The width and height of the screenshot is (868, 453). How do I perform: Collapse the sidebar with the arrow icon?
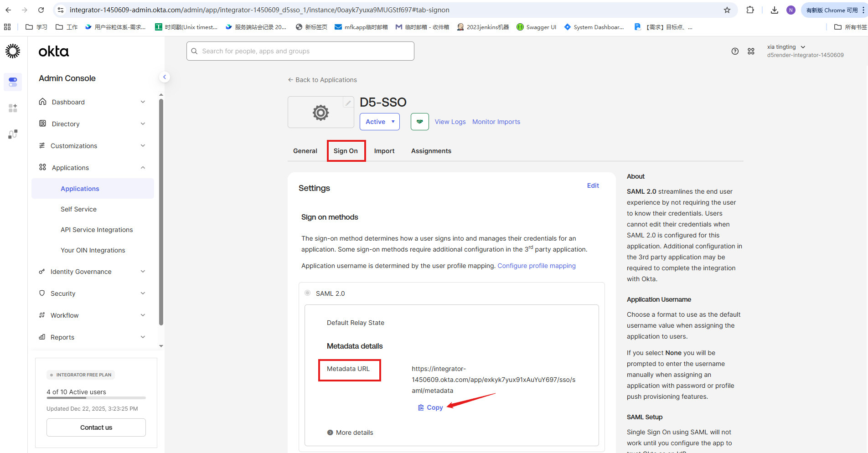click(165, 77)
